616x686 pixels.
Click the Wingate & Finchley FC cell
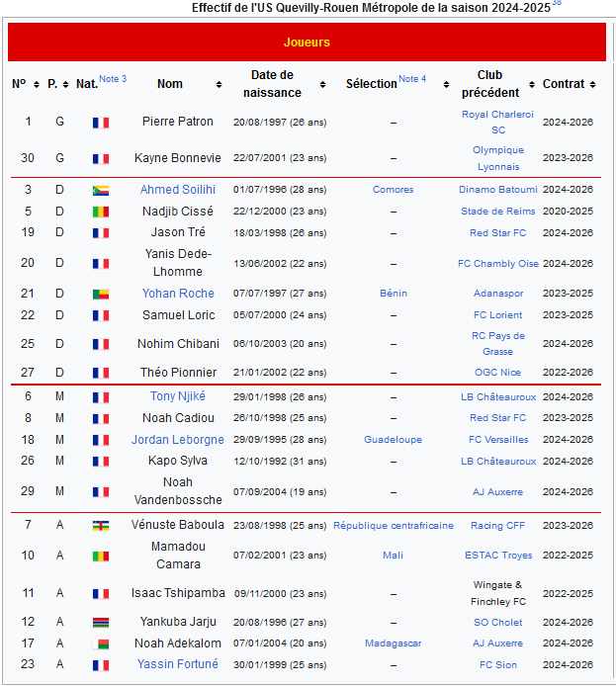coord(498,593)
